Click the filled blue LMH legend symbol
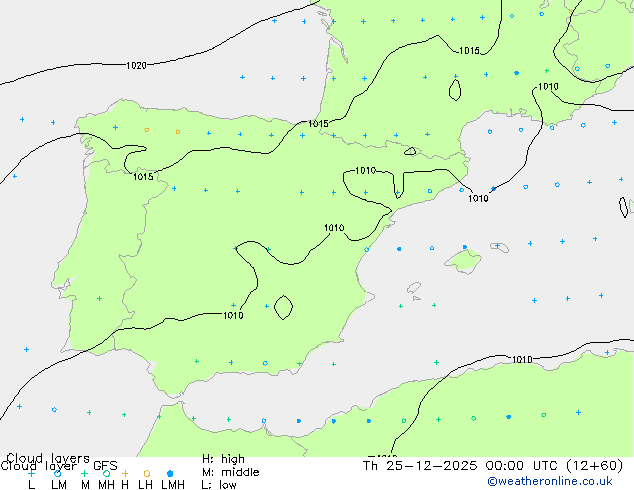This screenshot has height=490, width=634. point(170,473)
